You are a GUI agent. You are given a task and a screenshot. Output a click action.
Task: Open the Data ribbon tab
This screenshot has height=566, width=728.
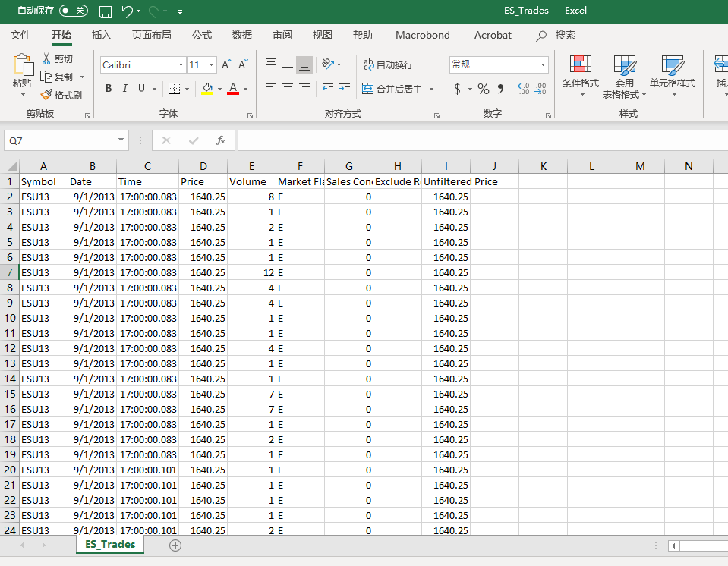[242, 35]
